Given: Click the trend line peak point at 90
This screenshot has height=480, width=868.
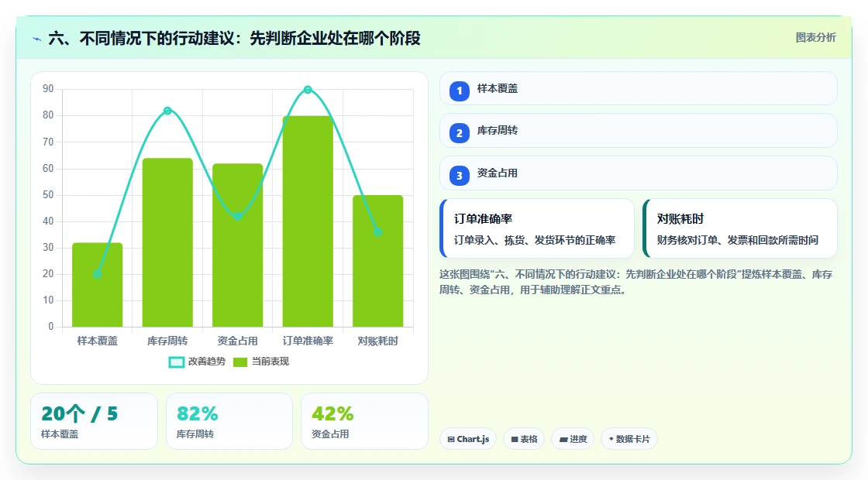Looking at the screenshot, I should click(x=308, y=90).
